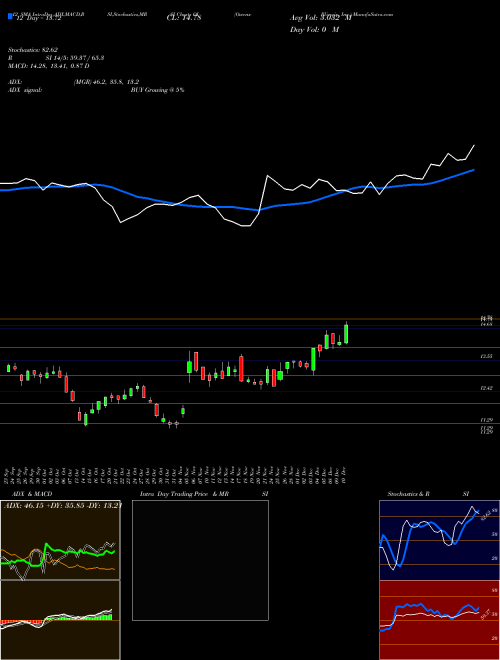Click the 'ADX signal:' label
Viewport: 500px width, 660px height.
pos(24,90)
